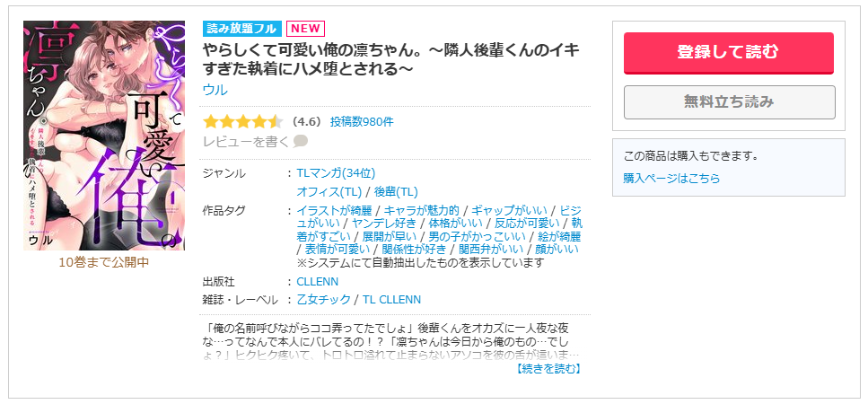This screenshot has width=868, height=404.
Task: Go to 購入ページはこちら link
Action: click(x=671, y=178)
